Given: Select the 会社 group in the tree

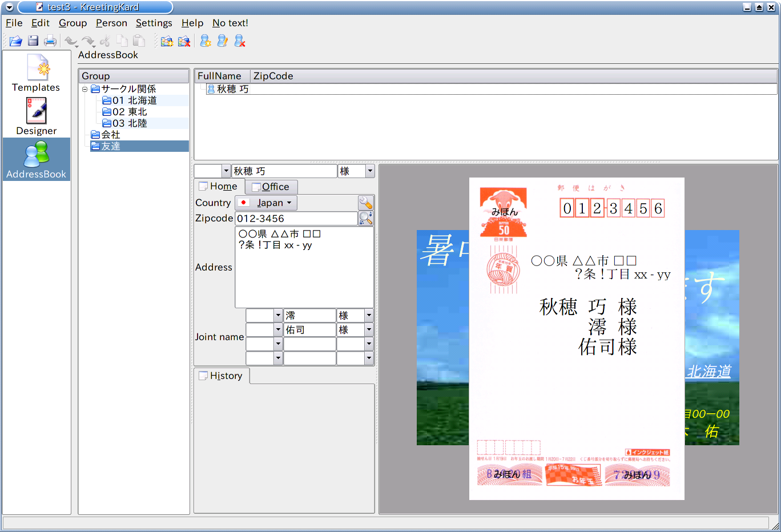Looking at the screenshot, I should pyautogui.click(x=111, y=135).
